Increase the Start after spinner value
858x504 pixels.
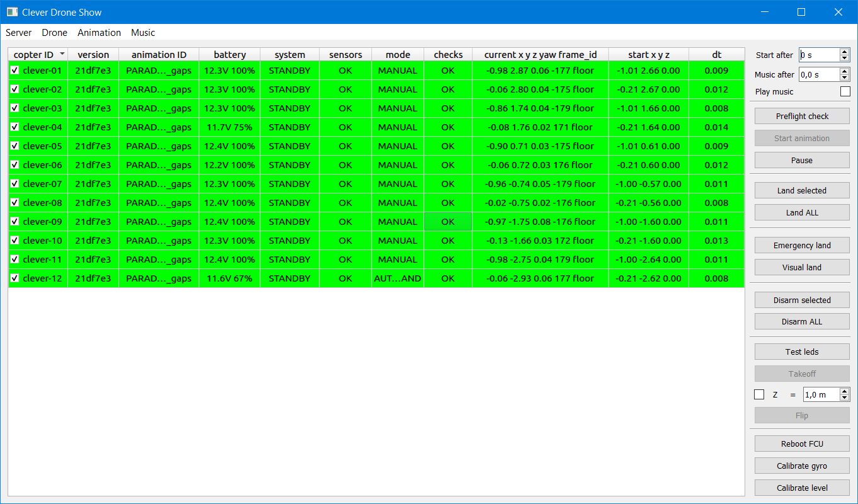pyautogui.click(x=844, y=52)
